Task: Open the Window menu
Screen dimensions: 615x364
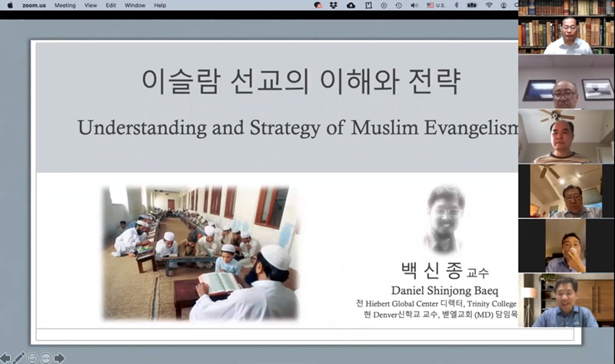Action: tap(135, 5)
